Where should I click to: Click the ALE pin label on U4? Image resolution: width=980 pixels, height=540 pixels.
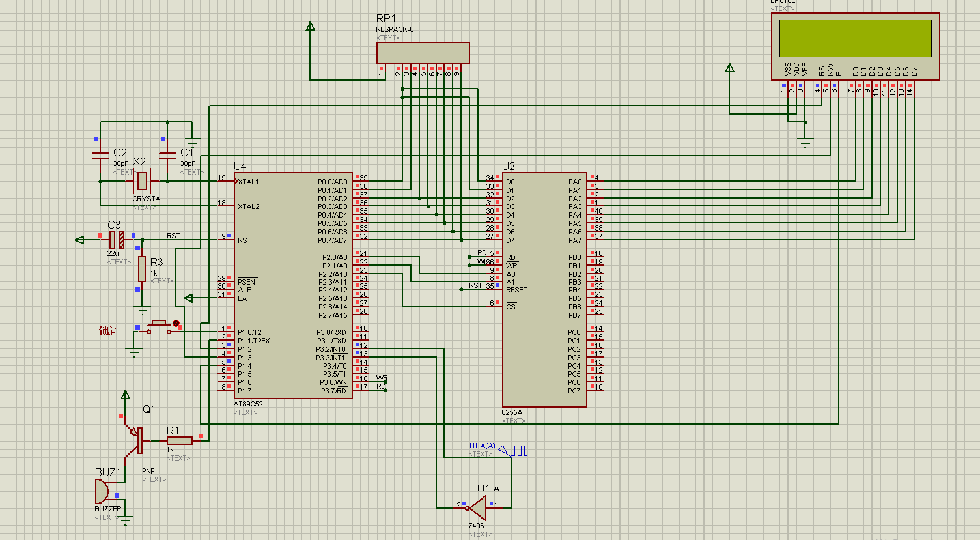click(244, 290)
